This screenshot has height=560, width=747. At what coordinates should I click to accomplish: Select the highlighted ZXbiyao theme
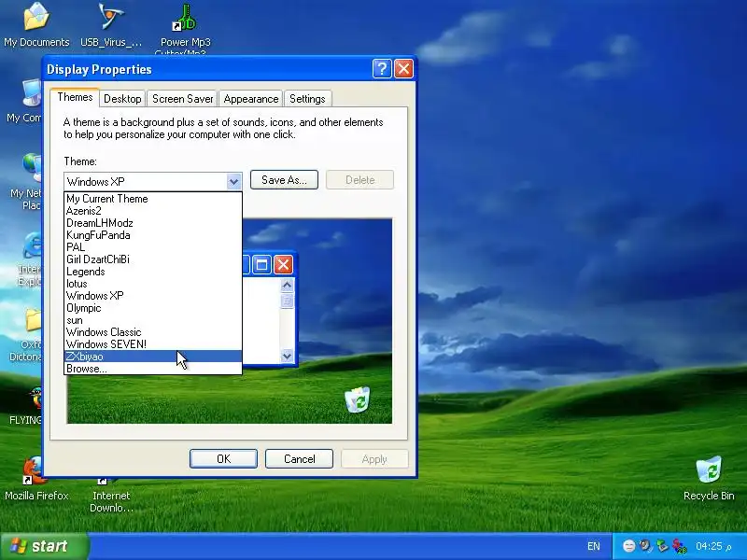[153, 357]
